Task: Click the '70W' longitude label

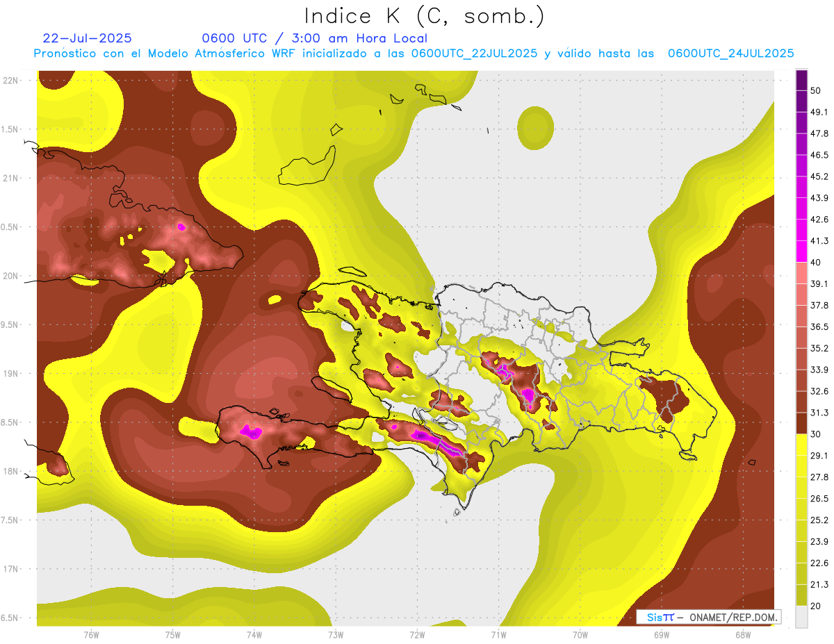Action: [580, 634]
